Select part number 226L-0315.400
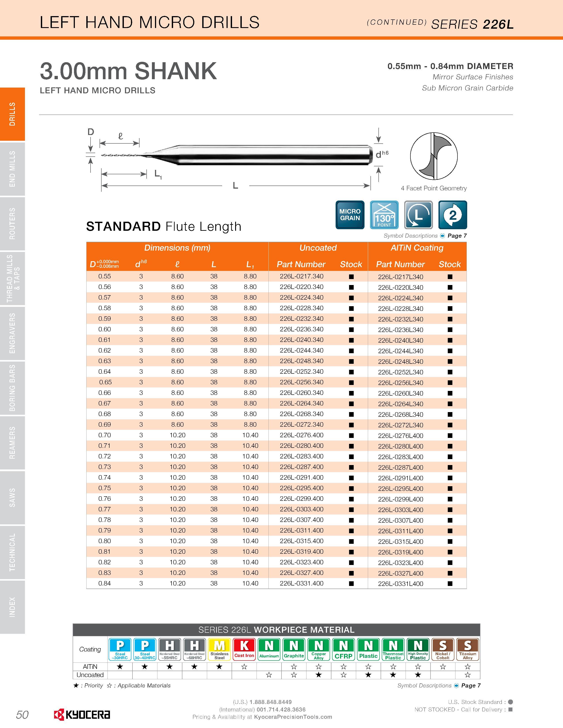 [x=302, y=541]
